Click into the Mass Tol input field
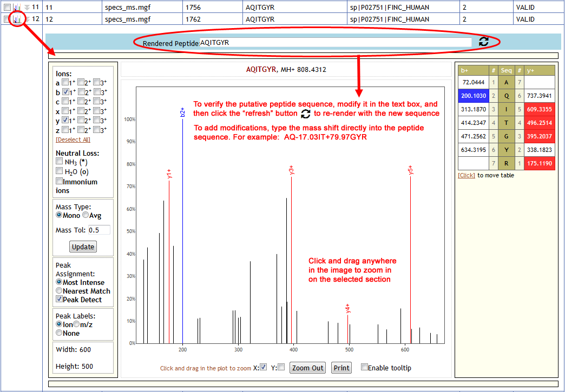This screenshot has height=392, width=565. click(x=98, y=230)
